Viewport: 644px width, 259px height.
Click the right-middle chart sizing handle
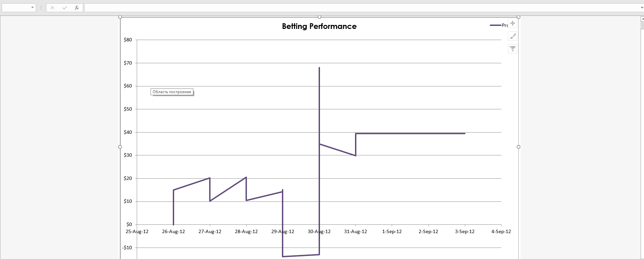(x=518, y=147)
